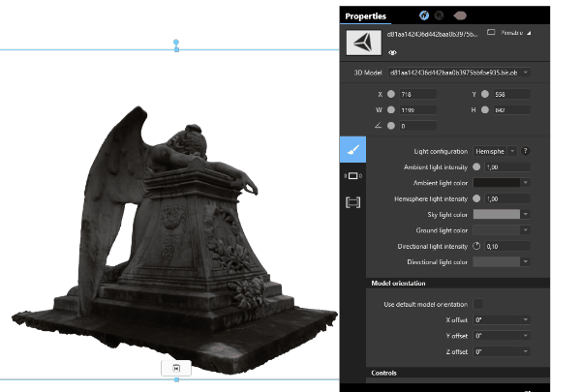The image size is (581, 392).
Task: Pick the Sky light color swatch
Action: click(x=497, y=214)
